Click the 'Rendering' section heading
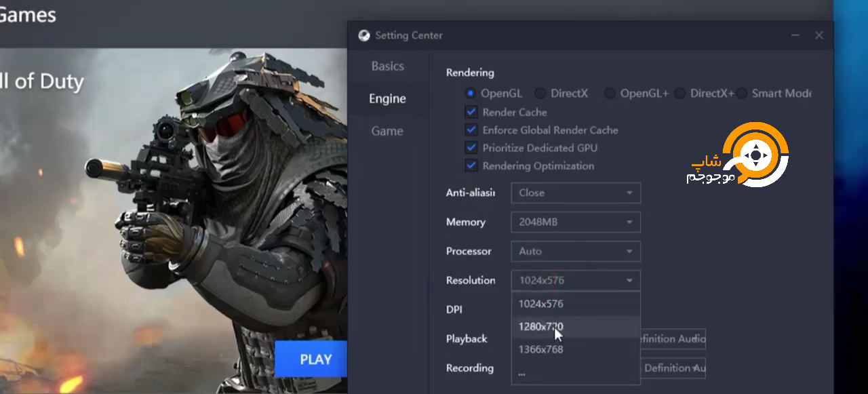868x394 pixels. point(470,73)
